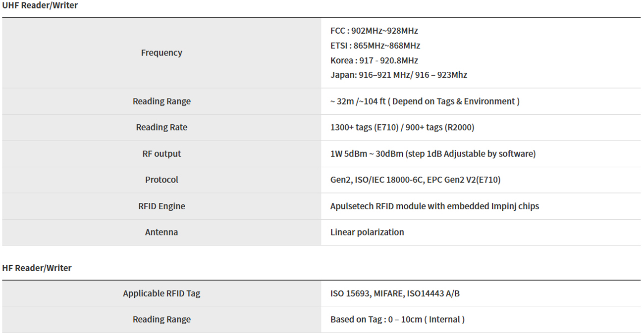Select the Protocol row label
Viewport: 644px width, 334px height.
click(x=161, y=180)
